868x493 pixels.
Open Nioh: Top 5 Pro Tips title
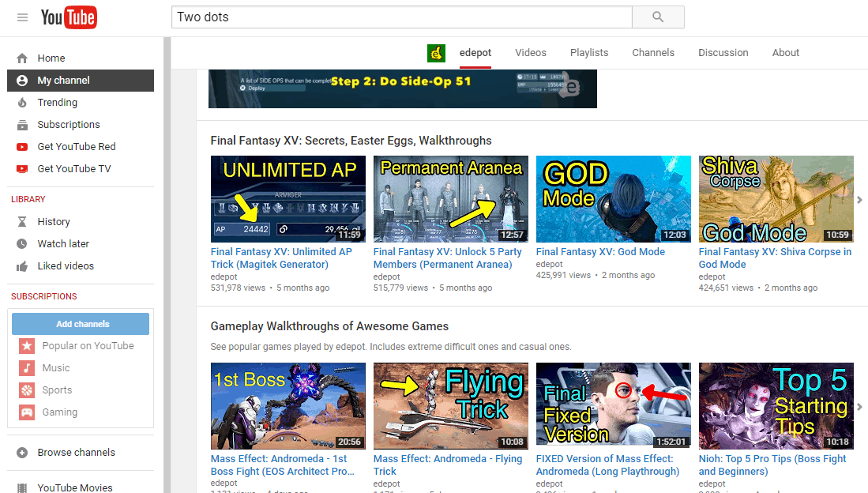pos(772,465)
